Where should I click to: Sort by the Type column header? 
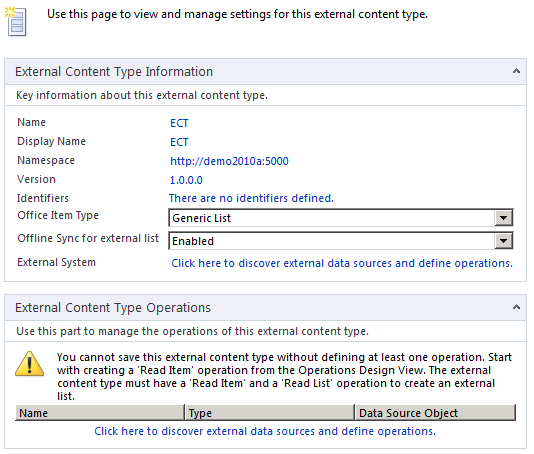[x=270, y=413]
